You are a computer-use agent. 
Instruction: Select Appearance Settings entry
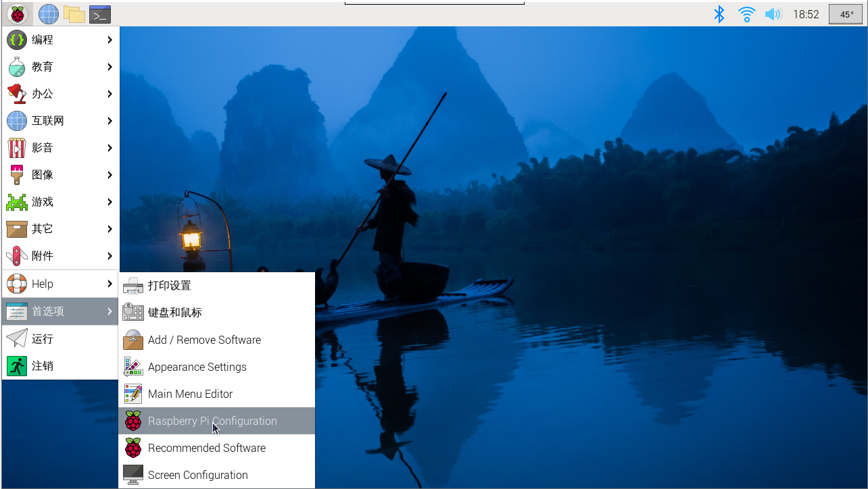[x=197, y=367]
